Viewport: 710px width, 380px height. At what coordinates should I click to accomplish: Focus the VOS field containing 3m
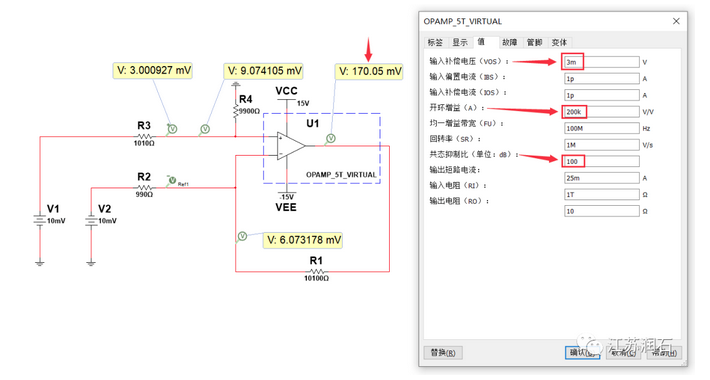pos(601,62)
